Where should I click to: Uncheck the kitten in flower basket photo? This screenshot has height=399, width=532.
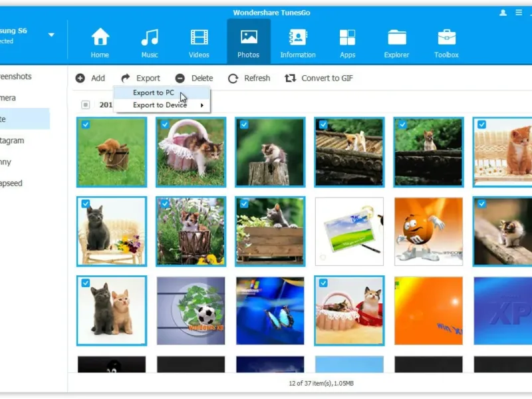pos(165,203)
